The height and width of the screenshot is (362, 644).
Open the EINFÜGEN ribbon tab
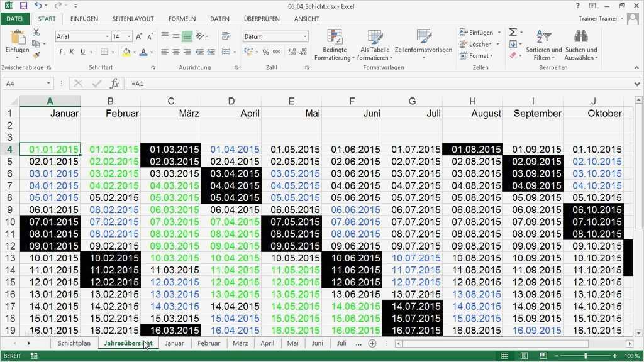(84, 19)
